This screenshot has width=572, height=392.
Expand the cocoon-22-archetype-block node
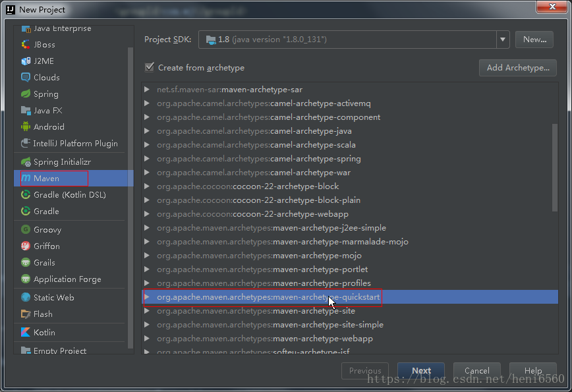click(x=147, y=186)
